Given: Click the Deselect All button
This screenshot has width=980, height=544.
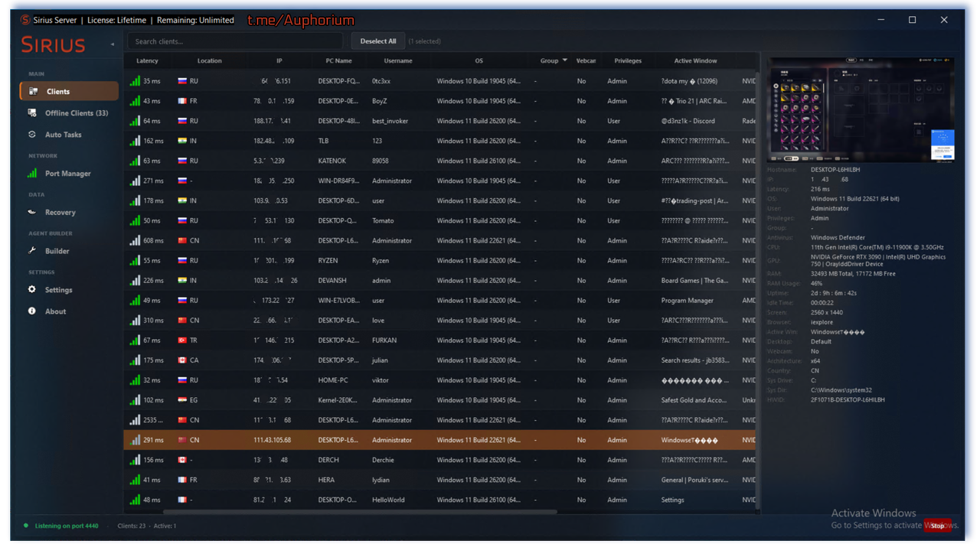Looking at the screenshot, I should pos(378,41).
